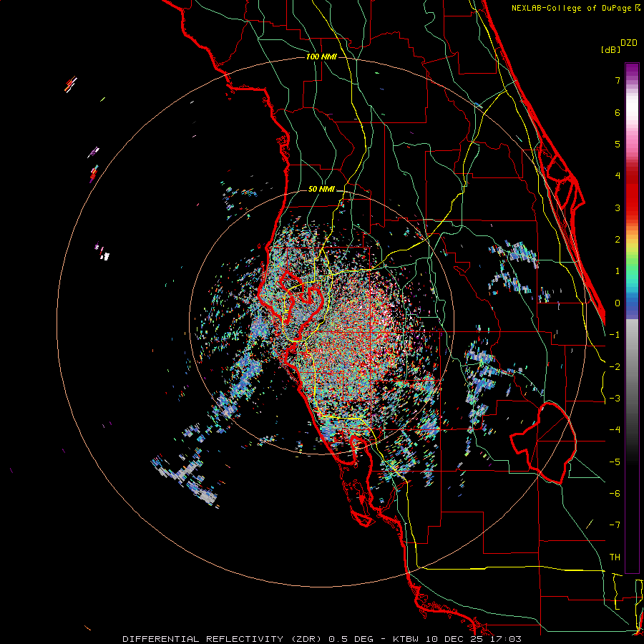Select the 1 value on color scale
The image size is (644, 644).
(x=618, y=271)
